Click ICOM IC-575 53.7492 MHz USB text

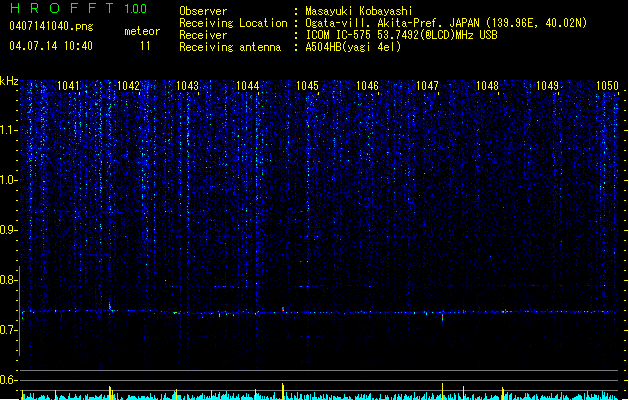(401, 35)
